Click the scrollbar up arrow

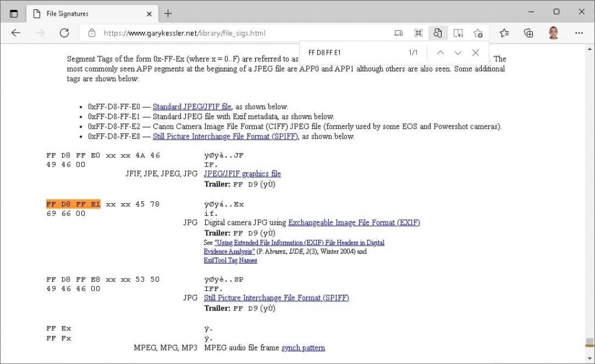tap(590, 49)
